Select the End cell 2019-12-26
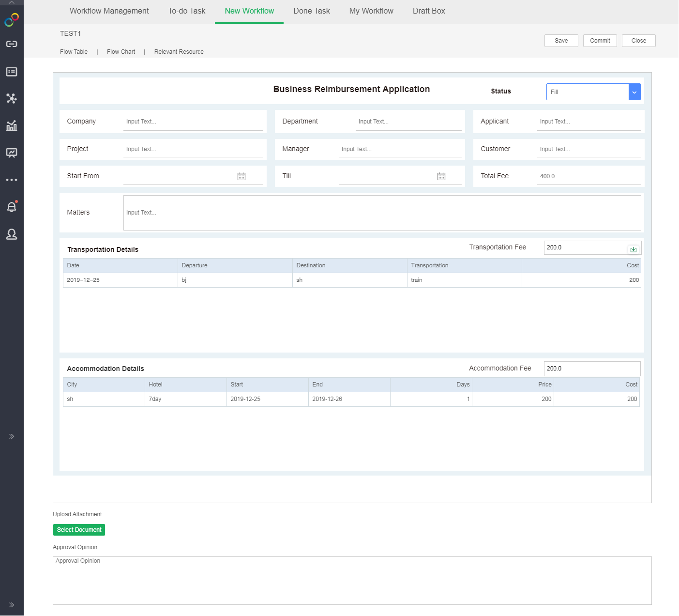Image resolution: width=679 pixels, height=616 pixels. tap(349, 400)
